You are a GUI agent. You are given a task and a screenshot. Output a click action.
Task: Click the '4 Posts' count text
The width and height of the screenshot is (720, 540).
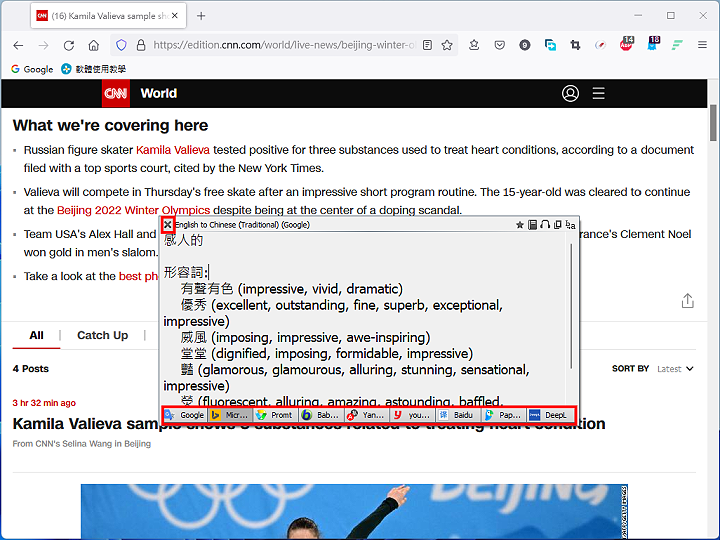tap(31, 369)
